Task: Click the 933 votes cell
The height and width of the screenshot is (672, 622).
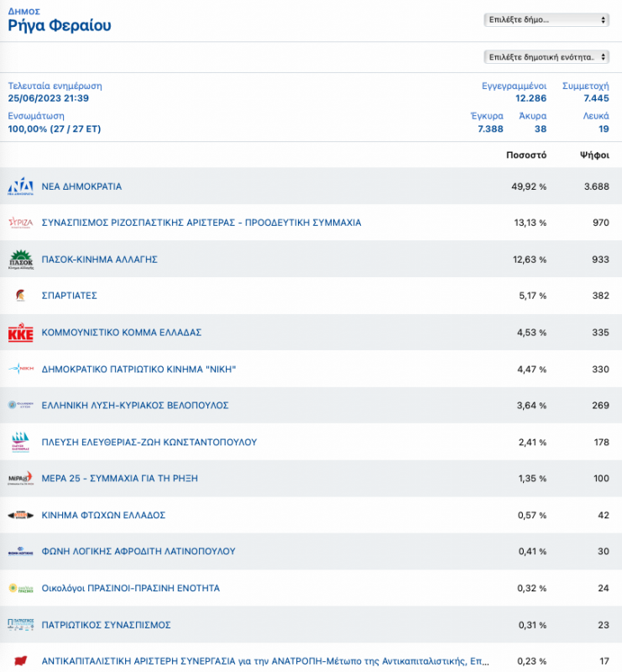Action: [x=600, y=260]
